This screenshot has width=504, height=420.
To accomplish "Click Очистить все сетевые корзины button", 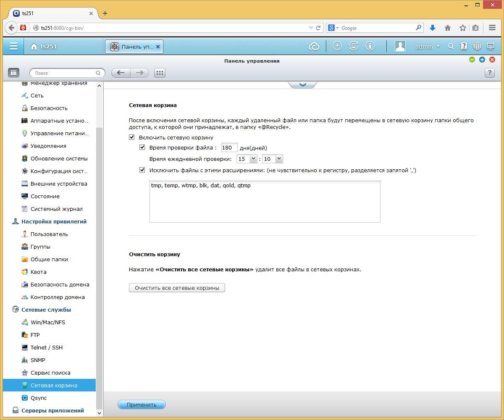I will click(177, 288).
